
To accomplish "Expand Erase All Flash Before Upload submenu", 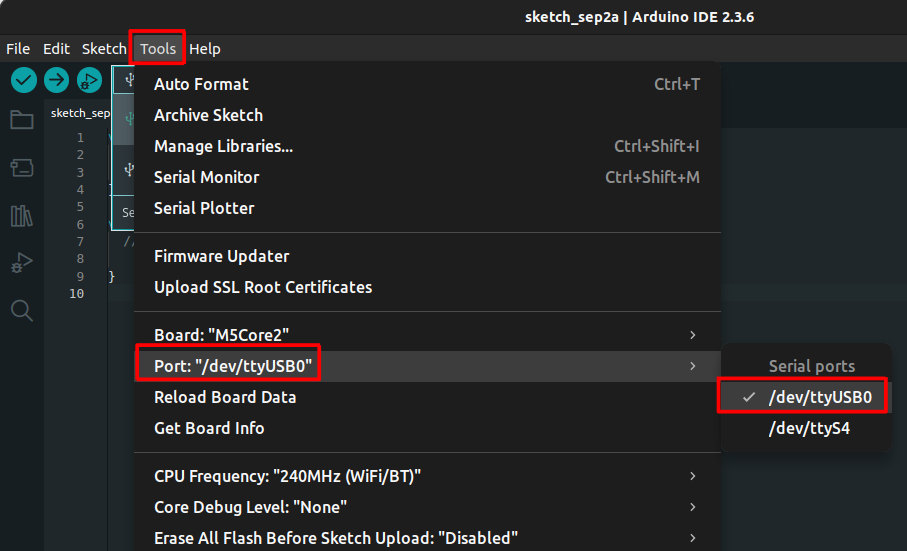I will click(426, 538).
